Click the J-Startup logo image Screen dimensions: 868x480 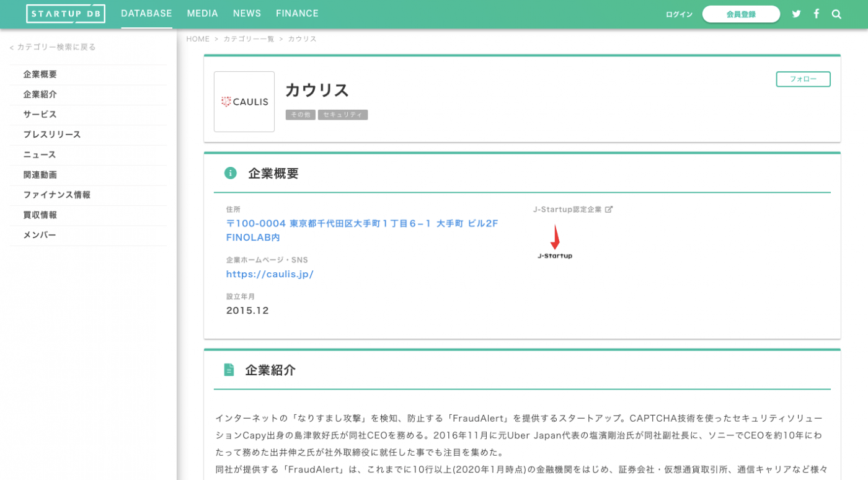coord(555,242)
